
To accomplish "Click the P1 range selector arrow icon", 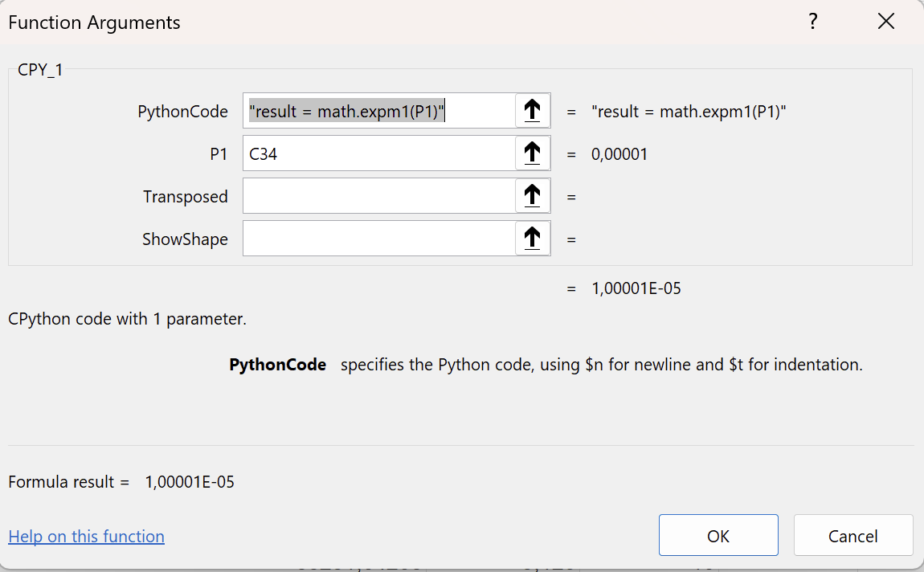I will coord(532,153).
